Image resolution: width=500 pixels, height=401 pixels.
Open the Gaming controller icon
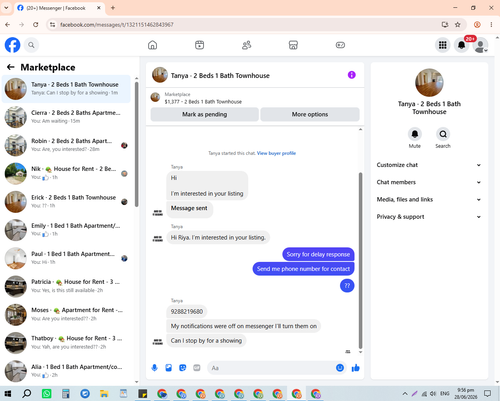[340, 45]
